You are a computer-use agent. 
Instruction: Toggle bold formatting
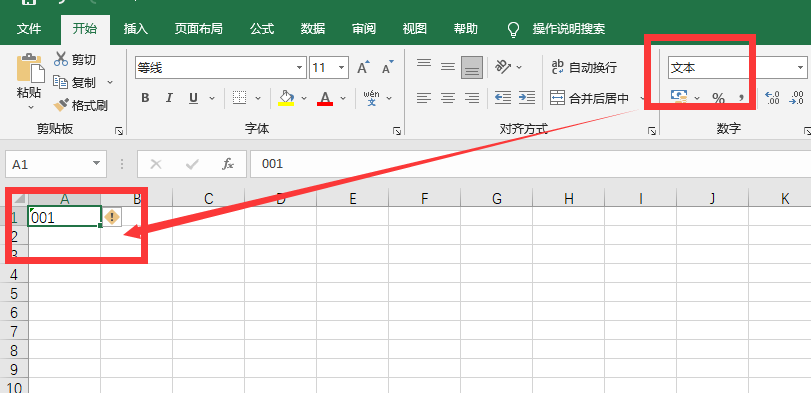145,98
